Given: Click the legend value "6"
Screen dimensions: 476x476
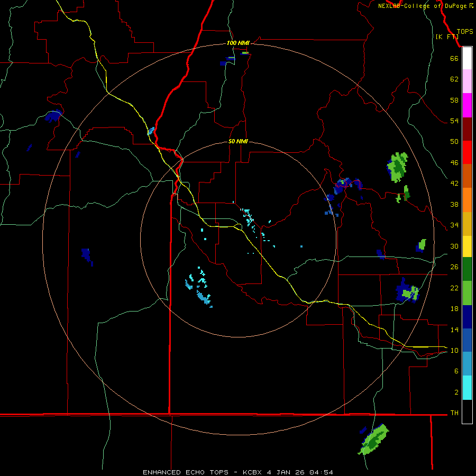Looking at the screenshot, I should click(456, 371).
